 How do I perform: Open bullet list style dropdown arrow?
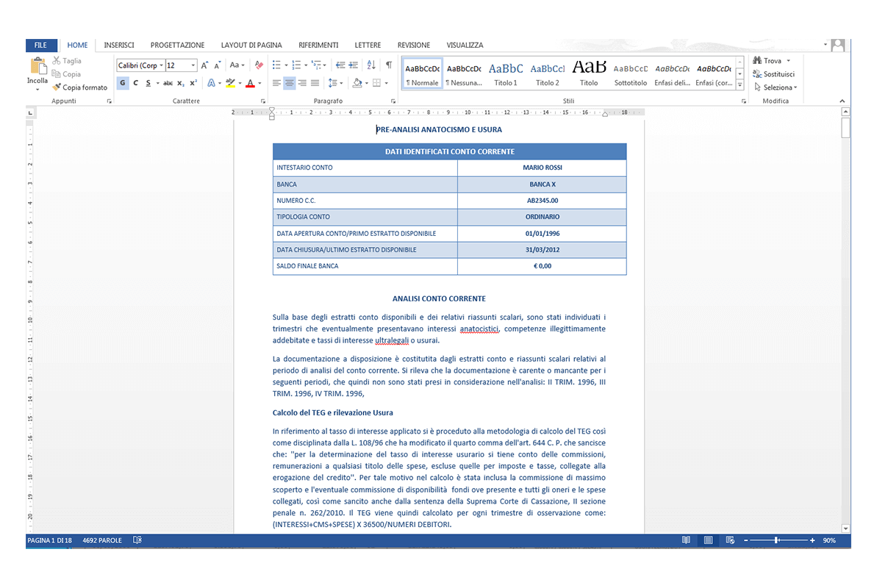point(286,65)
